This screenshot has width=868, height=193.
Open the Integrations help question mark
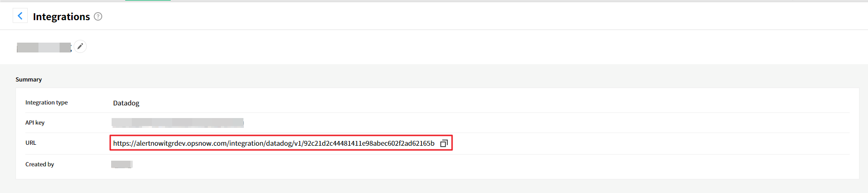[x=98, y=16]
